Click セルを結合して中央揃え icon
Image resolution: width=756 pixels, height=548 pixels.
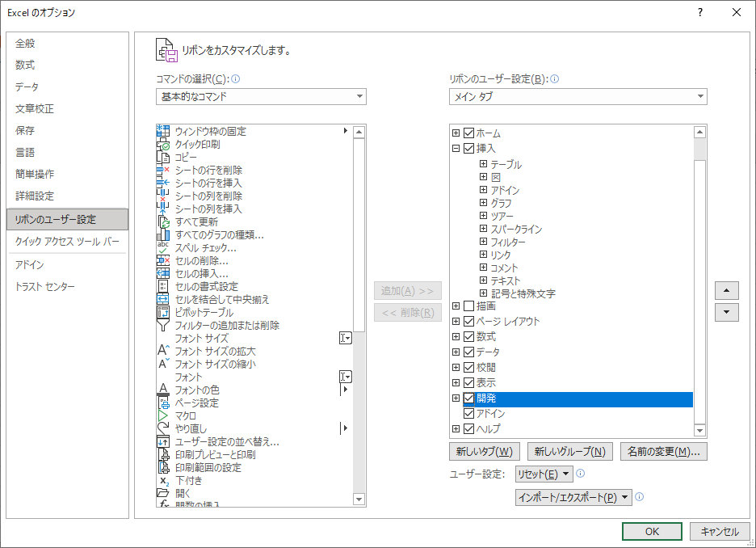[x=163, y=299]
